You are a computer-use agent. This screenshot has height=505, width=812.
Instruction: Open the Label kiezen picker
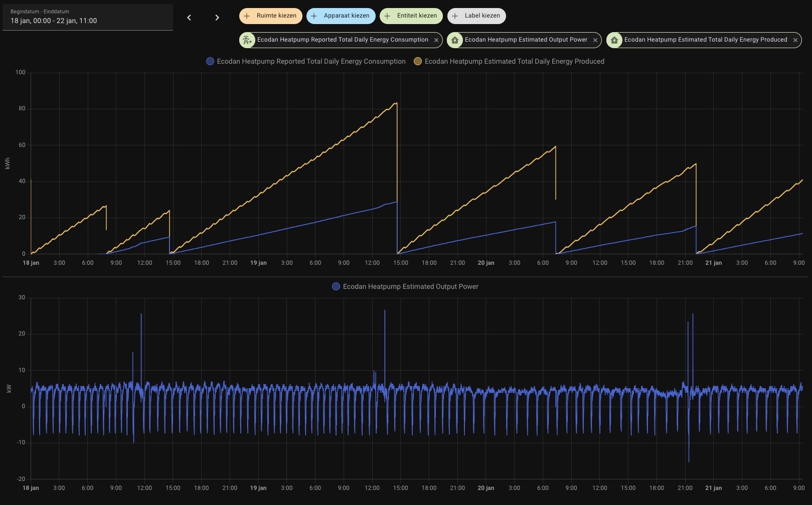tap(476, 16)
